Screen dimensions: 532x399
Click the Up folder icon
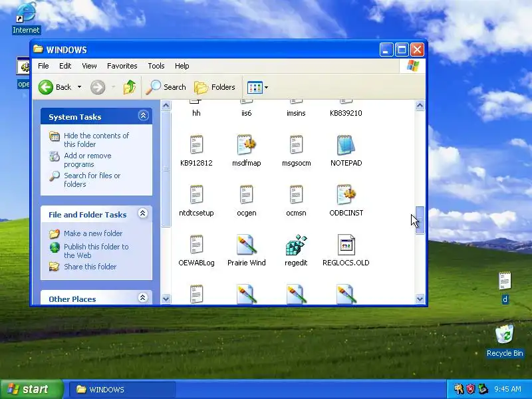(x=129, y=87)
